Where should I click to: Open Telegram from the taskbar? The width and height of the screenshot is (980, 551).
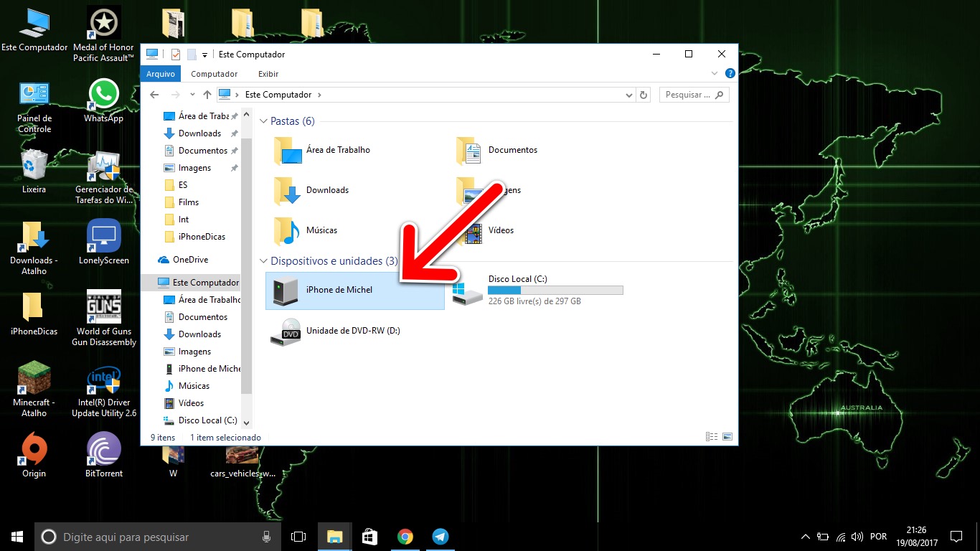pyautogui.click(x=440, y=537)
